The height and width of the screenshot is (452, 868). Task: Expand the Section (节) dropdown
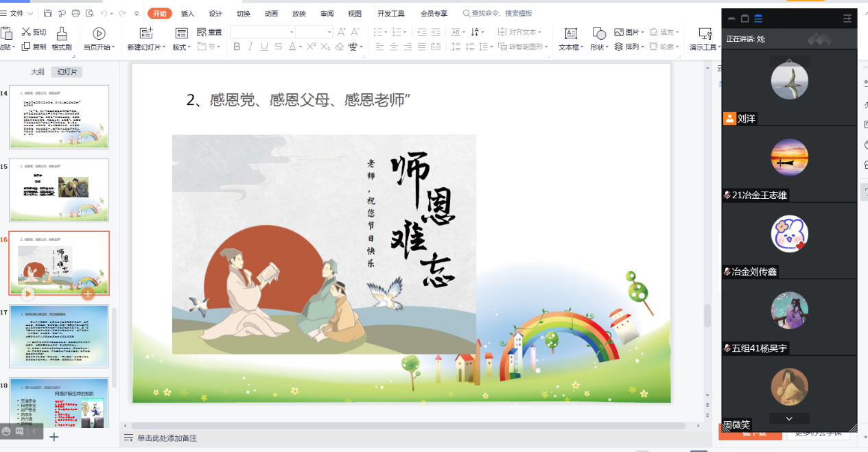point(209,47)
